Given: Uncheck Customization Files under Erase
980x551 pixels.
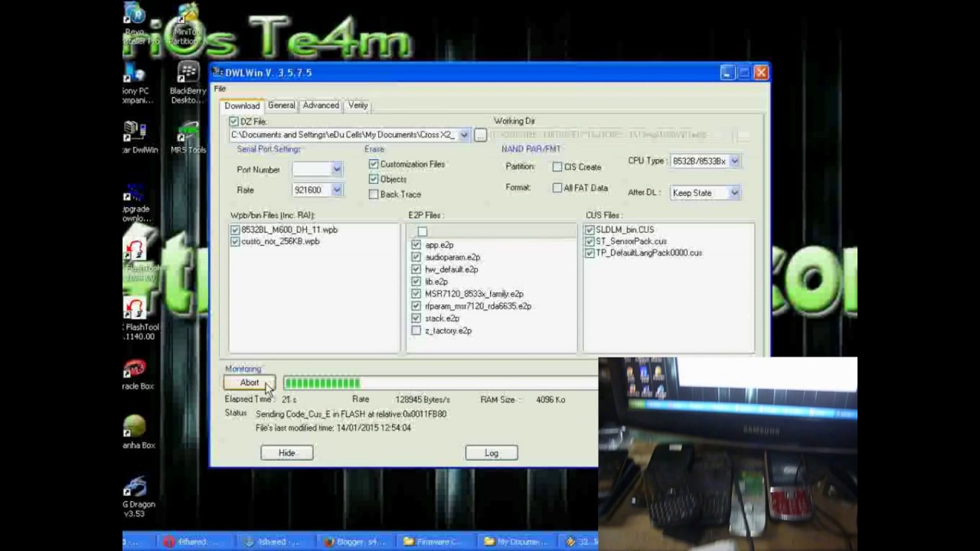Looking at the screenshot, I should click(374, 165).
